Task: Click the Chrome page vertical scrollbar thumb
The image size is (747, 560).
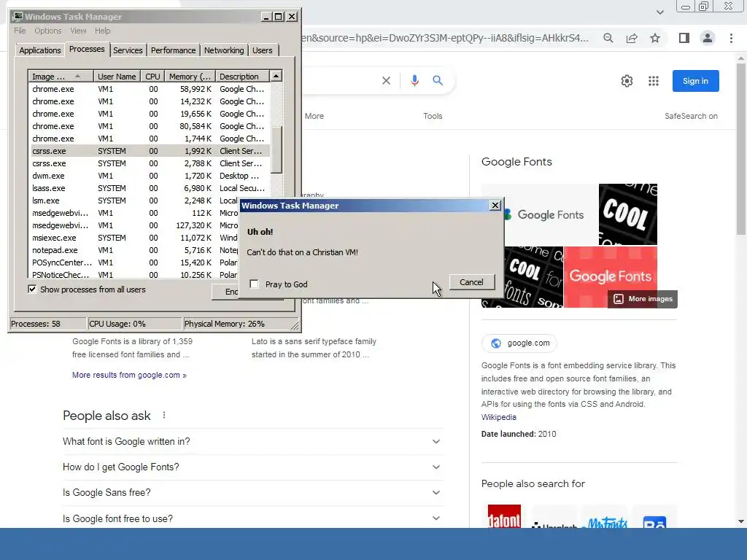Action: click(741, 149)
